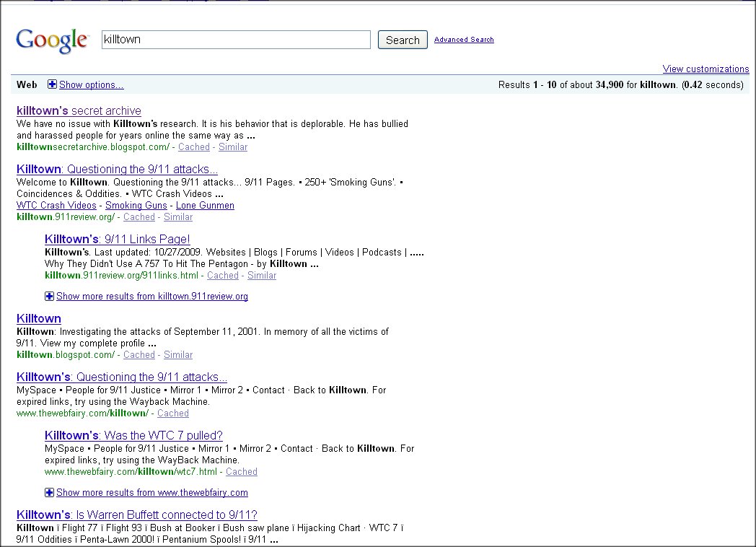Open Cached link for killtown.blogspot.com
The image size is (756, 547).
click(139, 355)
